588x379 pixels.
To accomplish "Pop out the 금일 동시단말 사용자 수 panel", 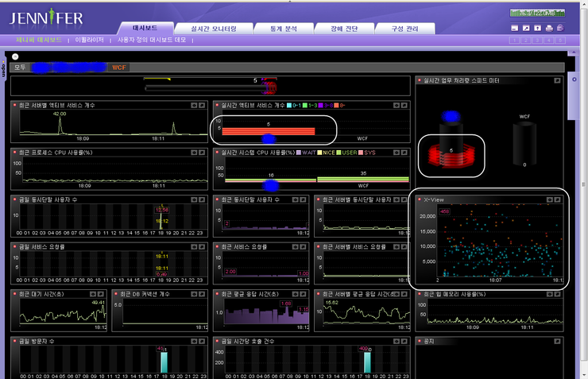I will click(202, 199).
